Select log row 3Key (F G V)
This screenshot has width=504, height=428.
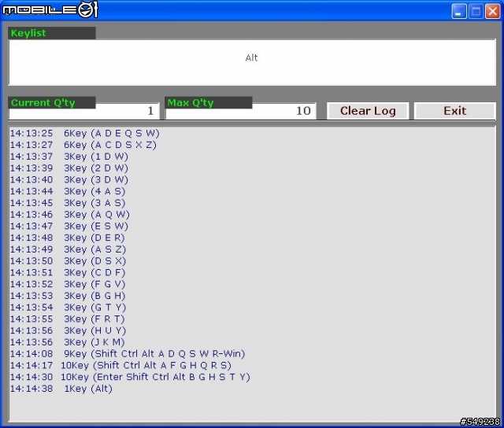click(x=68, y=284)
